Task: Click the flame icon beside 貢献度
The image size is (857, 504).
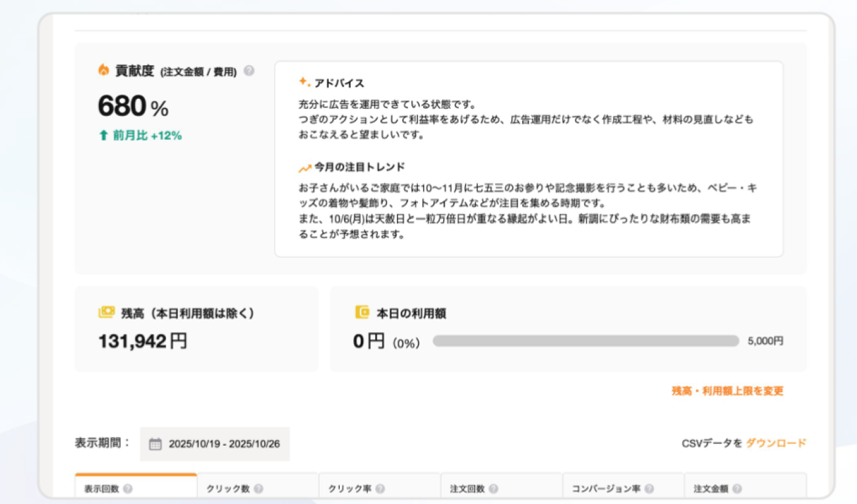Action: tap(103, 70)
